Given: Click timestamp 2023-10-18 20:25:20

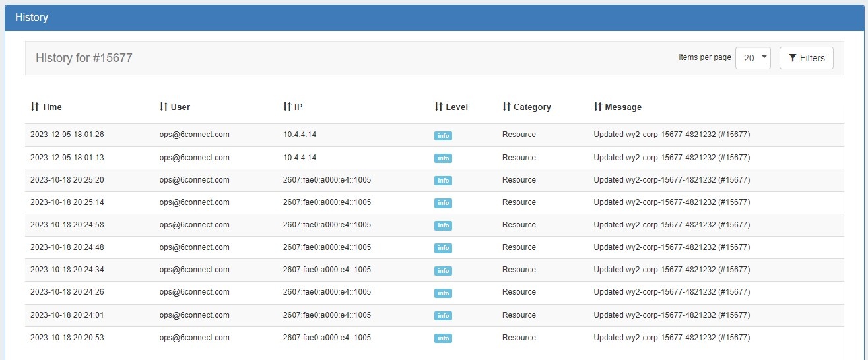Looking at the screenshot, I should pos(67,180).
